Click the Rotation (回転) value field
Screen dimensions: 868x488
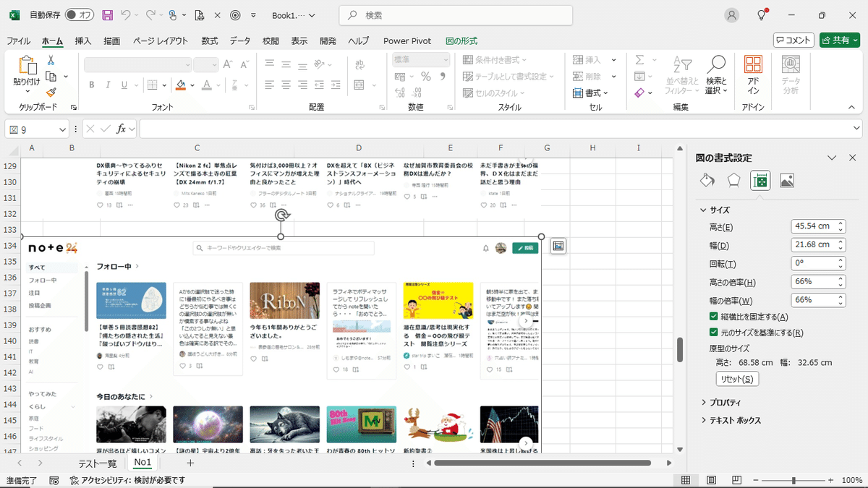click(818, 264)
